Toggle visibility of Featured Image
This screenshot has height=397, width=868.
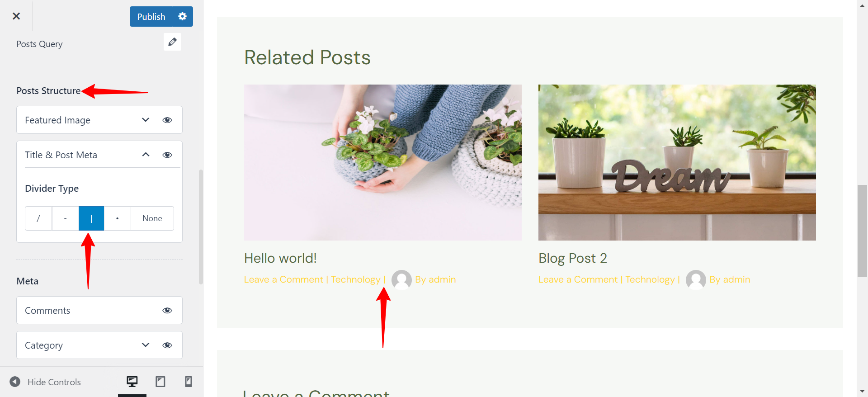tap(167, 120)
